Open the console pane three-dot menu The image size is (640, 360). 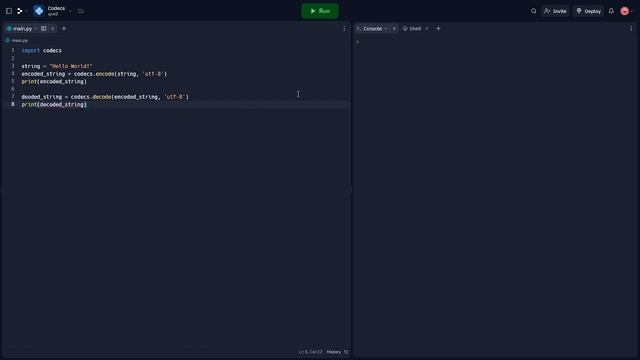click(631, 29)
